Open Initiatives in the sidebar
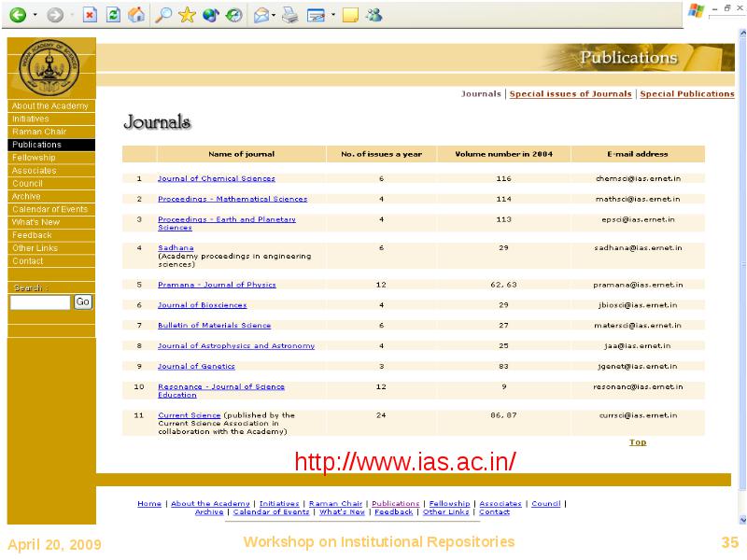747x560 pixels. point(31,119)
